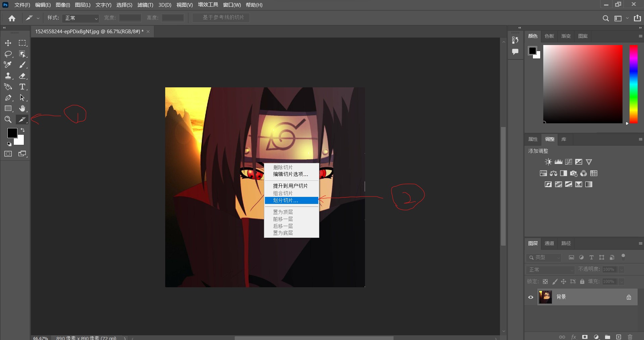This screenshot has width=644, height=340.
Task: Click the Background layer thumbnail
Action: 545,297
